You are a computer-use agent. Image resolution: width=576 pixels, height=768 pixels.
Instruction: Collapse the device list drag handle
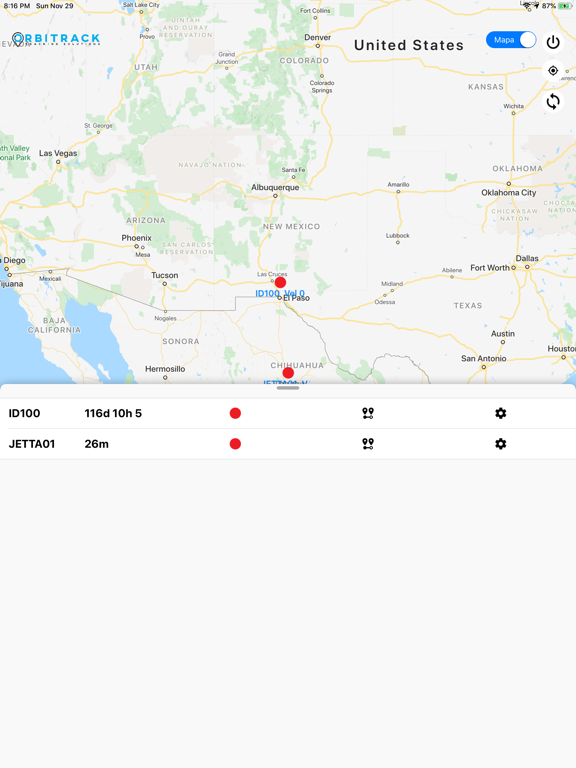coord(288,388)
